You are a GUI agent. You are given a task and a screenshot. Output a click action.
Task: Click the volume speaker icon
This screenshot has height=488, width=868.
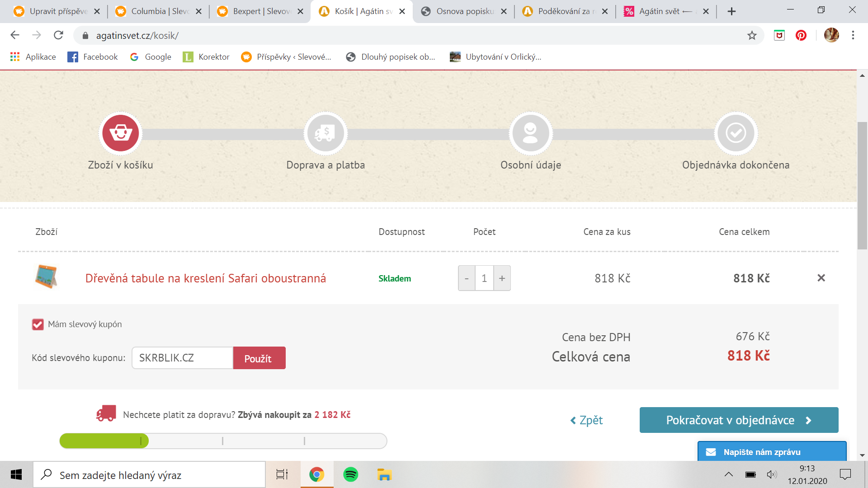[x=772, y=474]
